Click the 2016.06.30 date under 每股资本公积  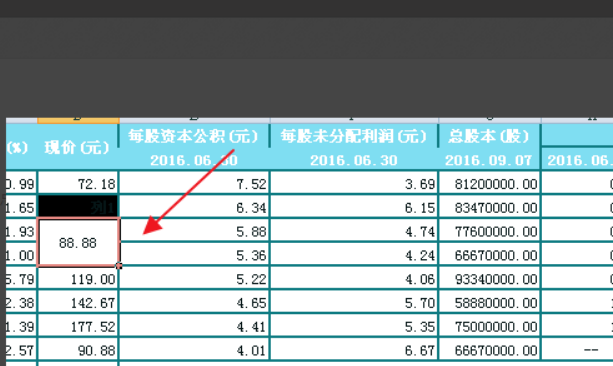[x=194, y=160]
